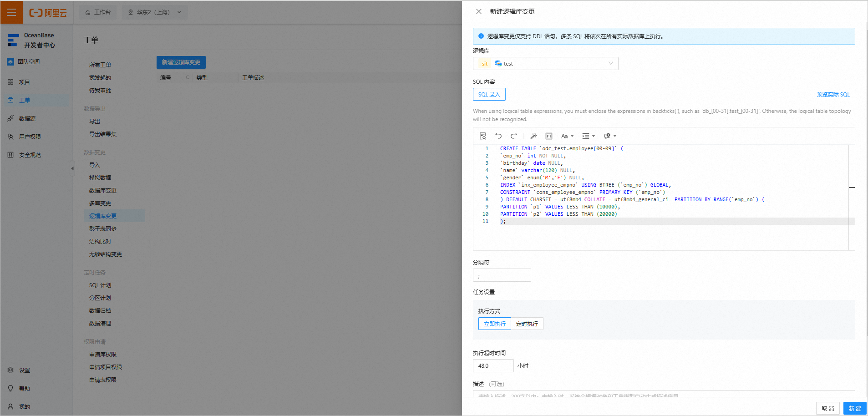The height and width of the screenshot is (416, 868).
Task: Collapse the sidebar with the arrow handle
Action: [x=72, y=168]
